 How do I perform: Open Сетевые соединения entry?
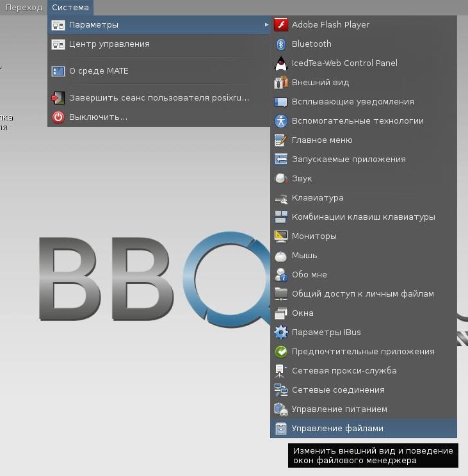pyautogui.click(x=364, y=390)
